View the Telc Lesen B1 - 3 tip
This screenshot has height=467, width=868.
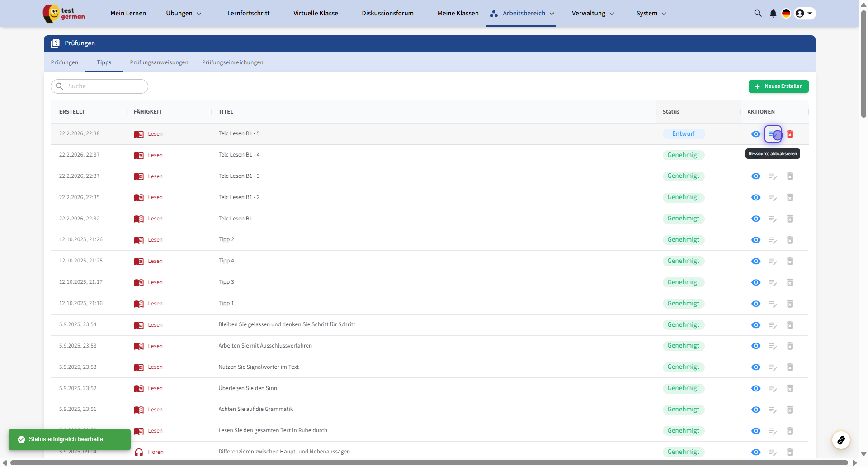pyautogui.click(x=756, y=176)
